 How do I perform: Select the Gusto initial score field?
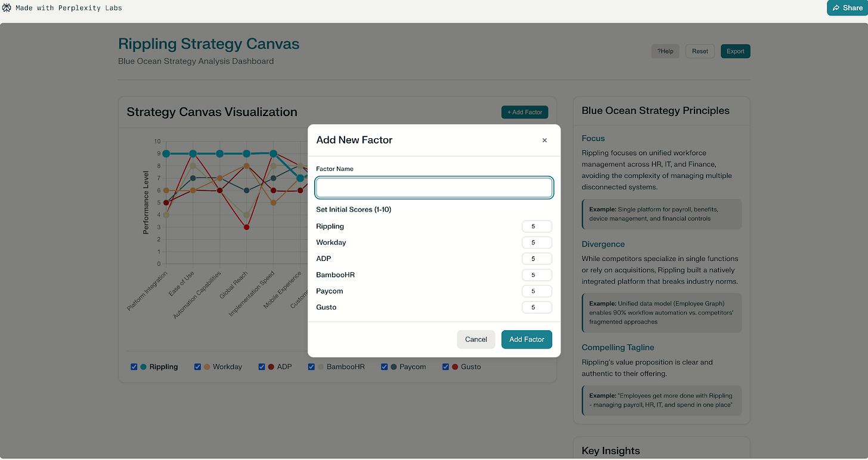[537, 307]
